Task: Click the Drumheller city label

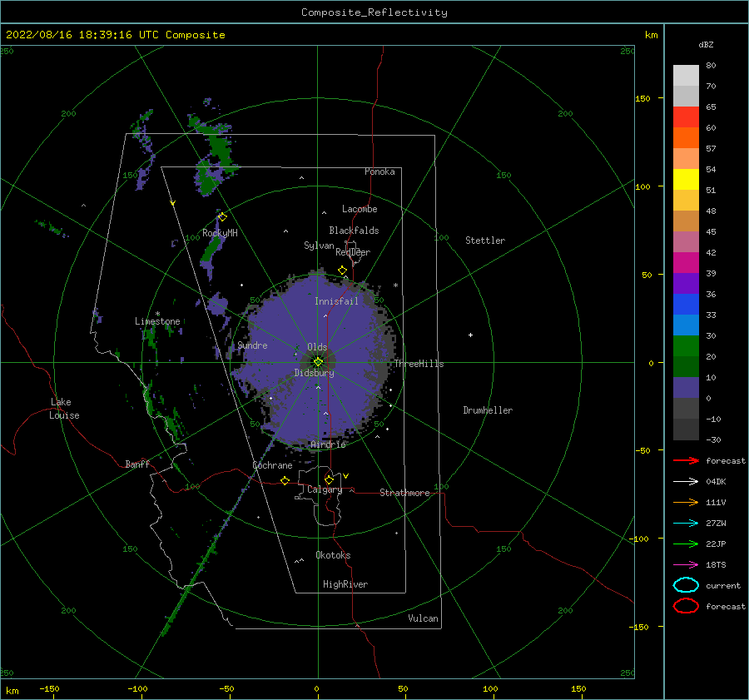Action: click(488, 410)
